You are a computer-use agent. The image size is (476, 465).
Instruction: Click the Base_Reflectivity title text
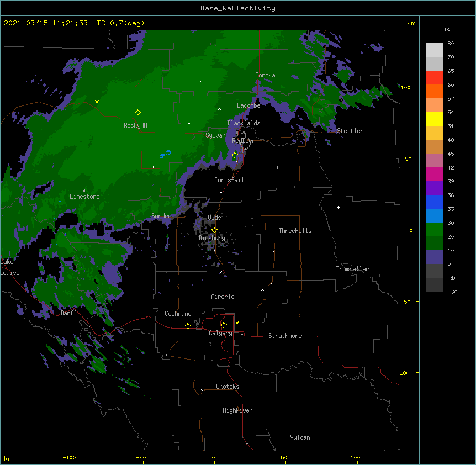pos(238,8)
